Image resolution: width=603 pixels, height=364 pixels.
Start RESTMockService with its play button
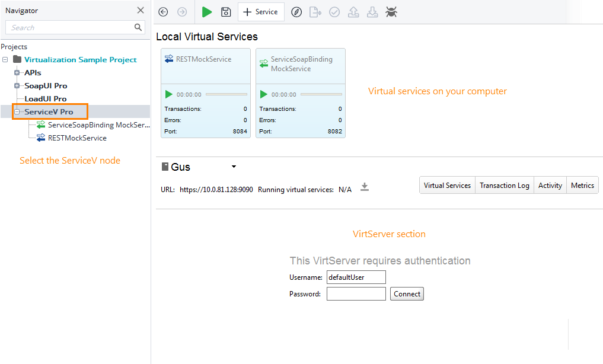point(168,94)
